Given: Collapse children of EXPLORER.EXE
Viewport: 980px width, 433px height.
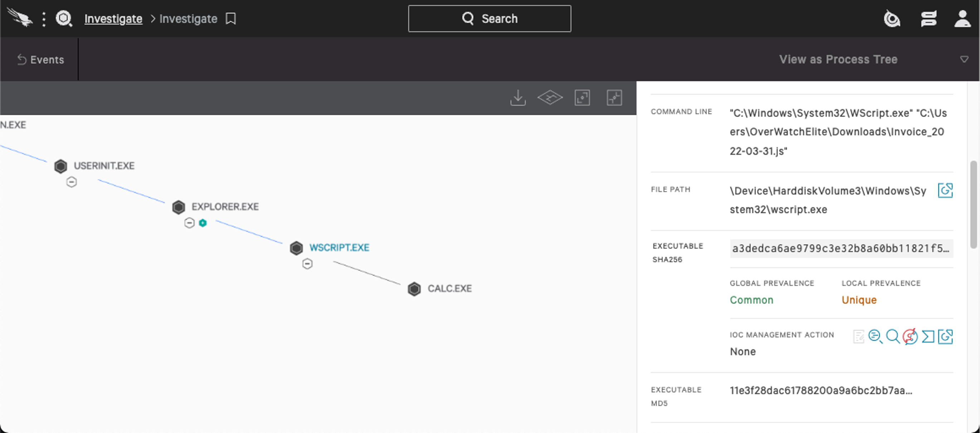Looking at the screenshot, I should [189, 223].
